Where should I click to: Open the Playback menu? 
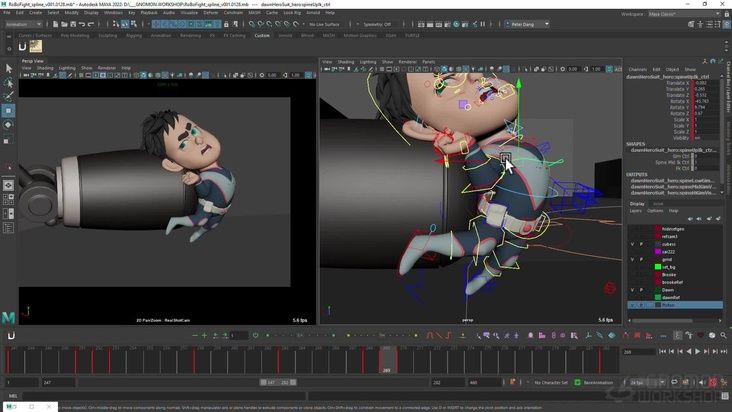click(149, 13)
